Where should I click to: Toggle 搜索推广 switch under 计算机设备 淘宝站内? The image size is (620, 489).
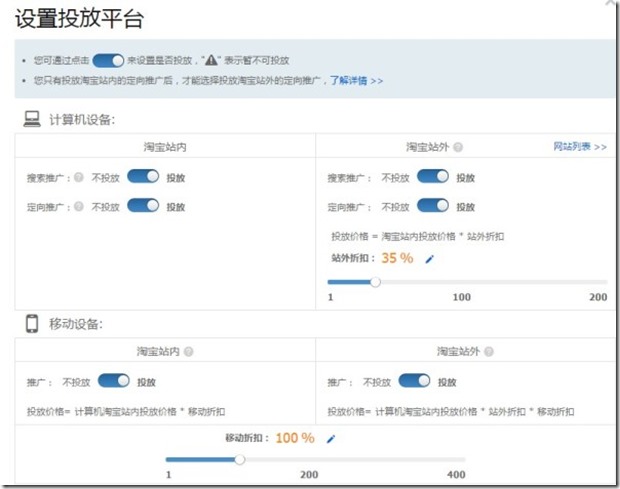(143, 178)
